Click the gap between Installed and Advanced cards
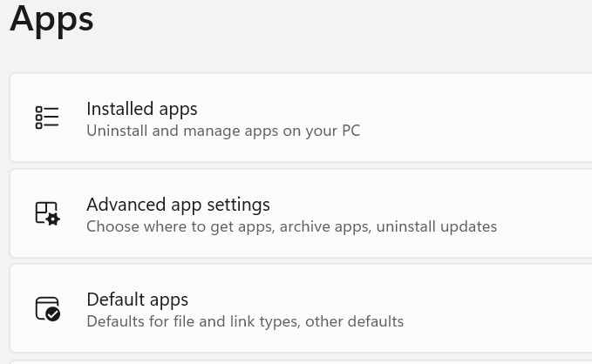The width and height of the screenshot is (592, 364). [x=296, y=165]
